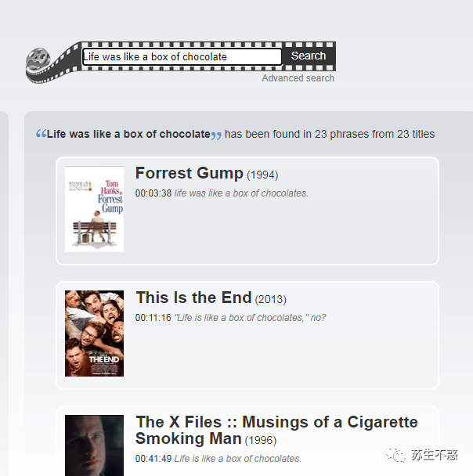Image resolution: width=473 pixels, height=476 pixels.
Task: Open quote 'Life is like a box of chocolates," no?'
Action: (250, 318)
